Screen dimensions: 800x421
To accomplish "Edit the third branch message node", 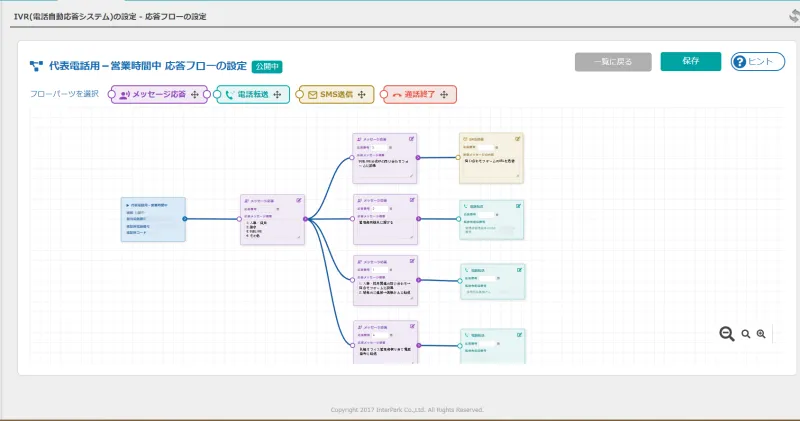I will [x=412, y=261].
